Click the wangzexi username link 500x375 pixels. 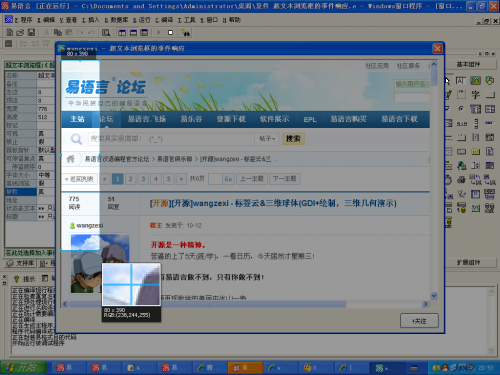point(90,226)
